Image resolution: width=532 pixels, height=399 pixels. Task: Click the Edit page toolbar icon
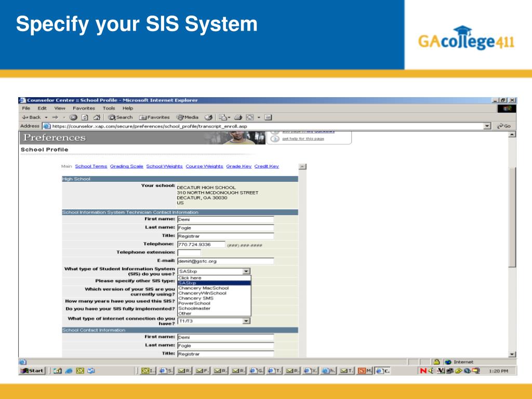pos(250,117)
